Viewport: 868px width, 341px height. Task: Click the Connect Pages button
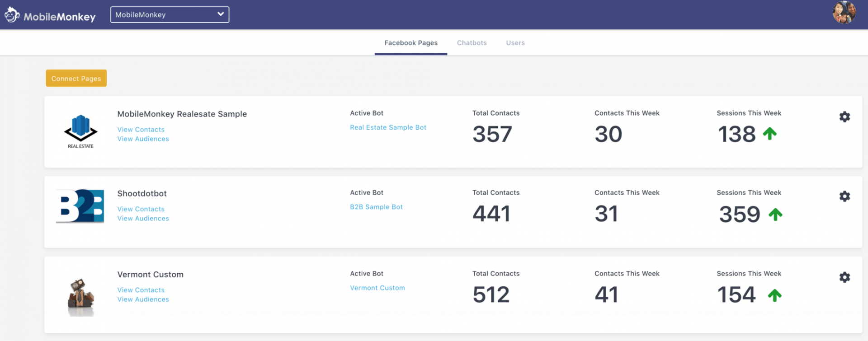76,78
